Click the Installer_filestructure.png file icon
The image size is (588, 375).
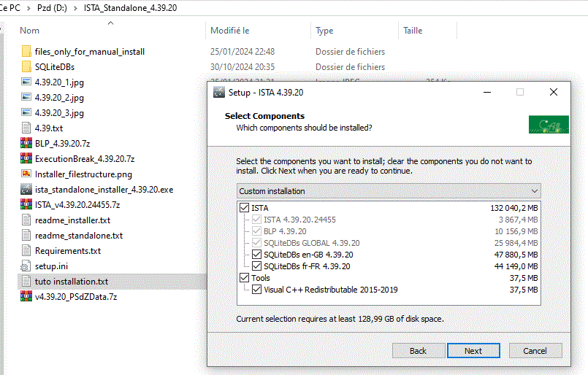pyautogui.click(x=26, y=174)
